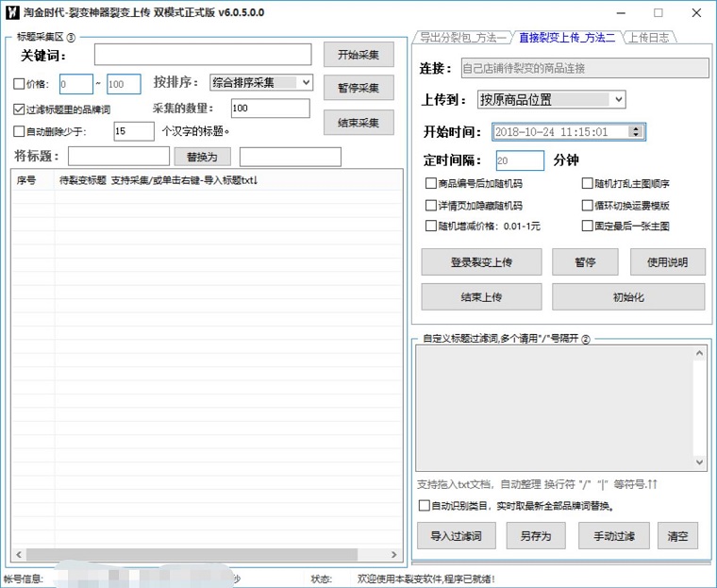Open the 综合排序采集 sort dropdown
The width and height of the screenshot is (717, 588).
261,83
